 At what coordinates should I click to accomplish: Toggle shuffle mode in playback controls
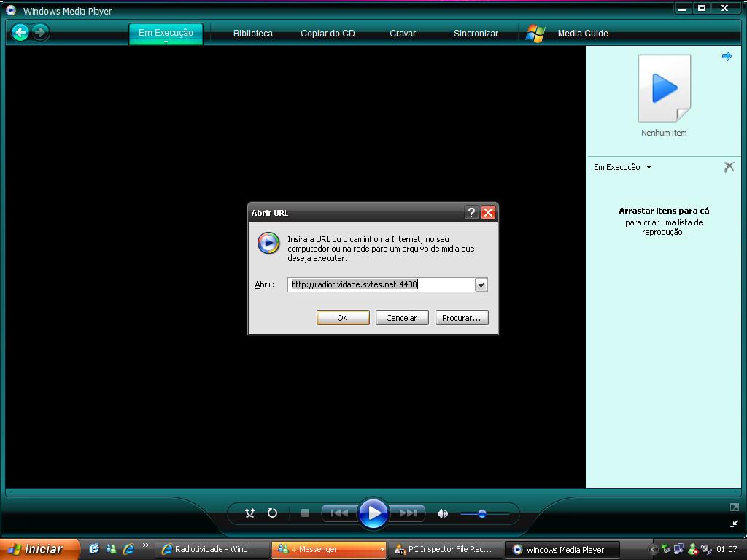[249, 513]
